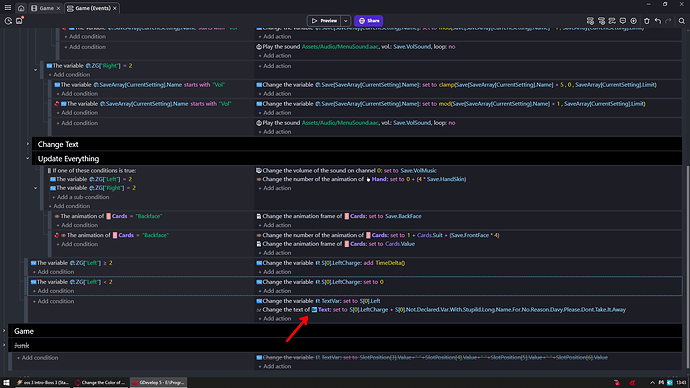Open the project history clock icon
Image resolution: width=690 pixels, height=388 pixels.
8,21
